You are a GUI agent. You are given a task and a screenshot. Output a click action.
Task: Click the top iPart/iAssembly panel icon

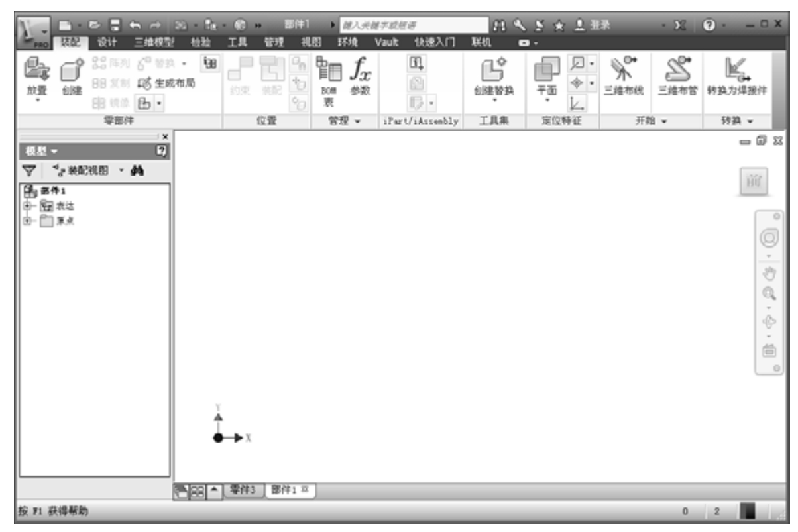[x=417, y=64]
